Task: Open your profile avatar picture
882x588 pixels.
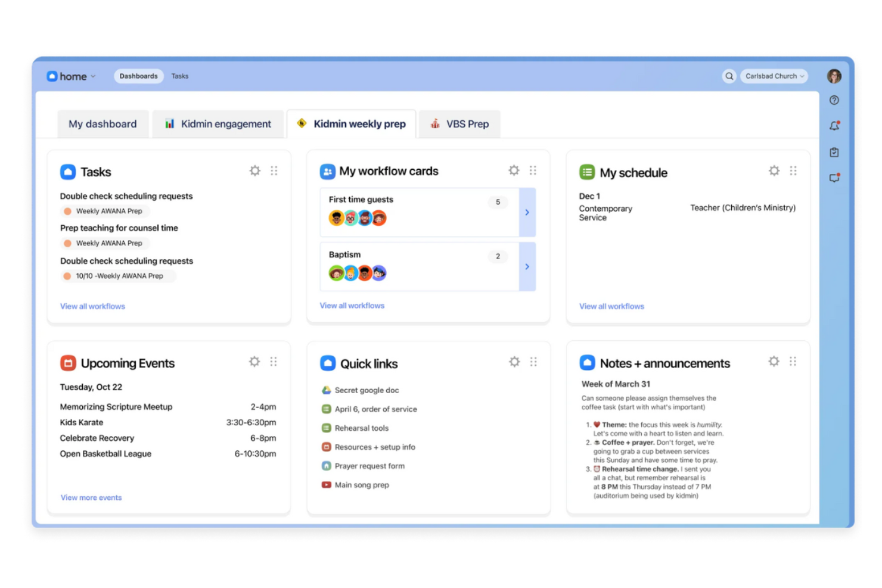Action: tap(834, 76)
